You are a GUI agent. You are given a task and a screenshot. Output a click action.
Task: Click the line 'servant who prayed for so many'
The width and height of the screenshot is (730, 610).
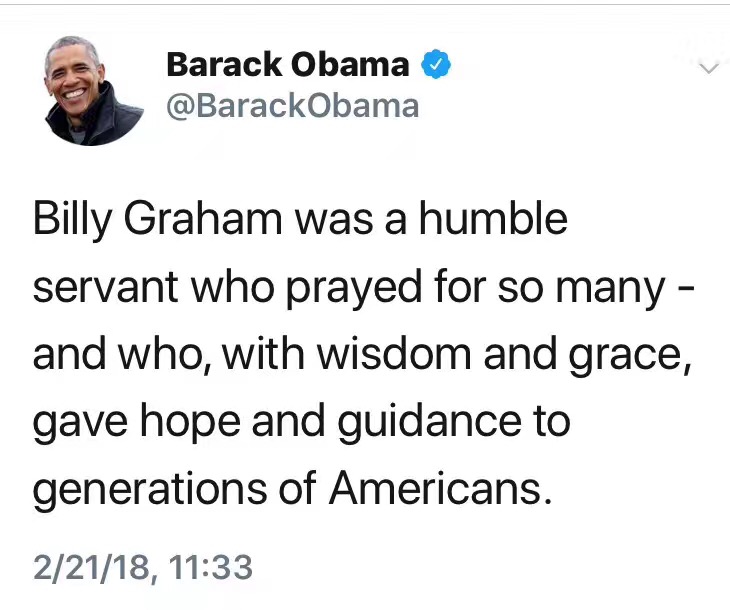click(349, 288)
